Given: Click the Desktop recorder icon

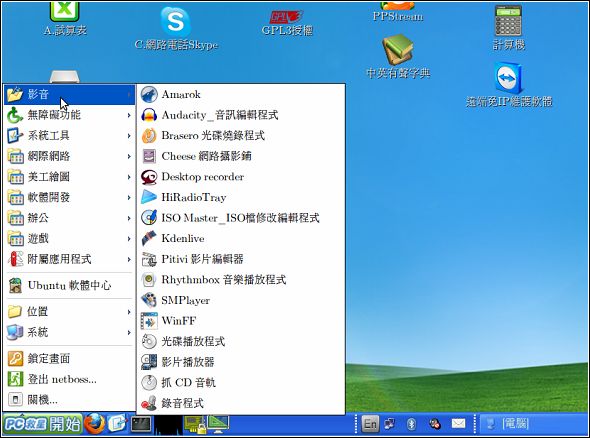Looking at the screenshot, I should 149,177.
